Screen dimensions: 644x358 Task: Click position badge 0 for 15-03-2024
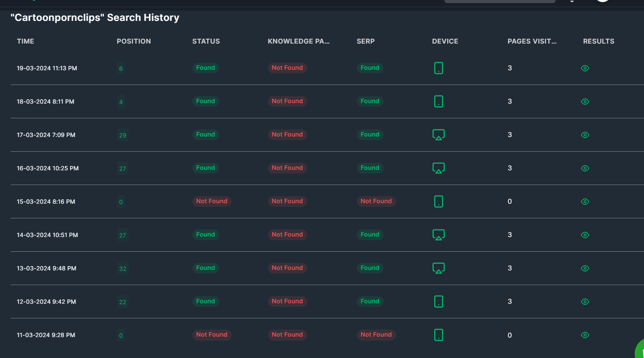click(121, 202)
